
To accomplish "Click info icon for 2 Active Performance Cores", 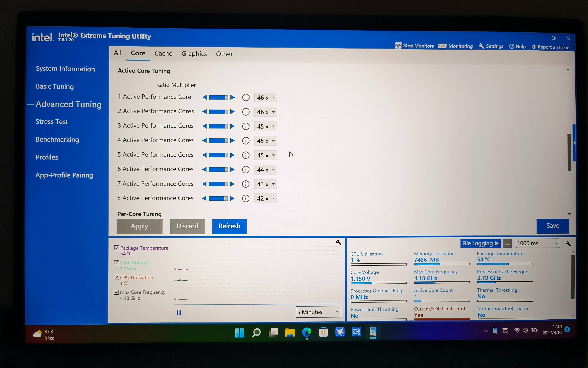I will coord(246,112).
